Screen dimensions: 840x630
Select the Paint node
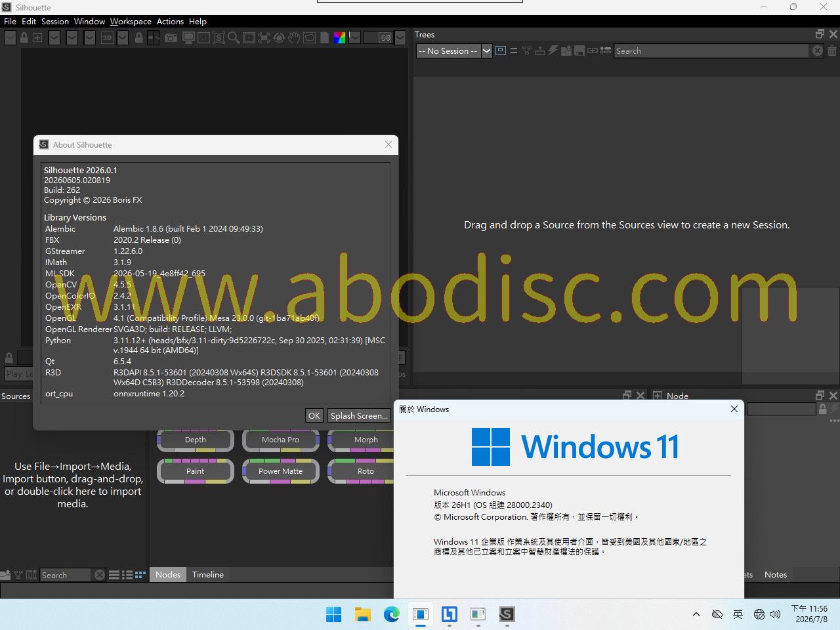coord(196,471)
